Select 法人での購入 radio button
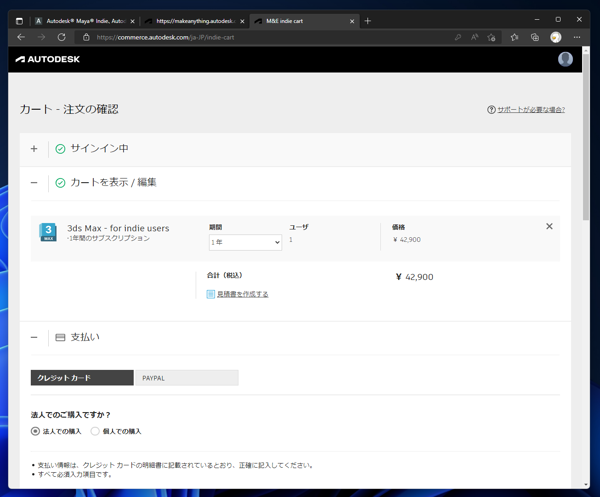 point(35,431)
